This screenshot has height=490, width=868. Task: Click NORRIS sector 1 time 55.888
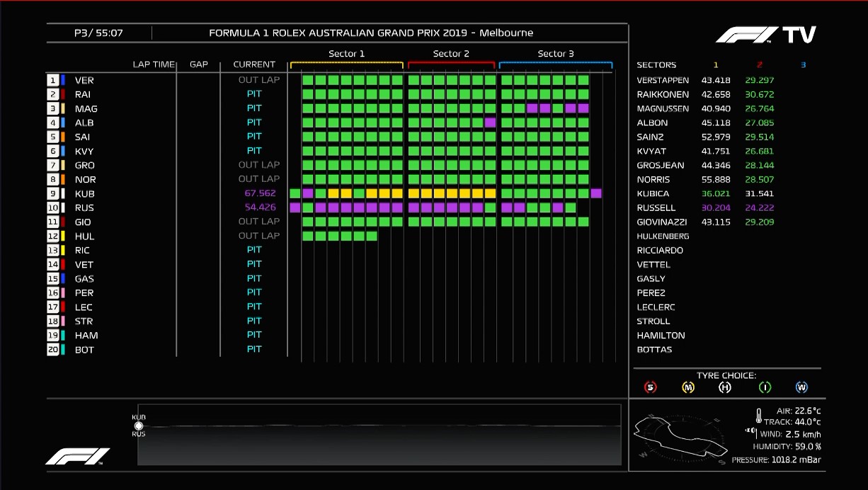click(x=716, y=180)
